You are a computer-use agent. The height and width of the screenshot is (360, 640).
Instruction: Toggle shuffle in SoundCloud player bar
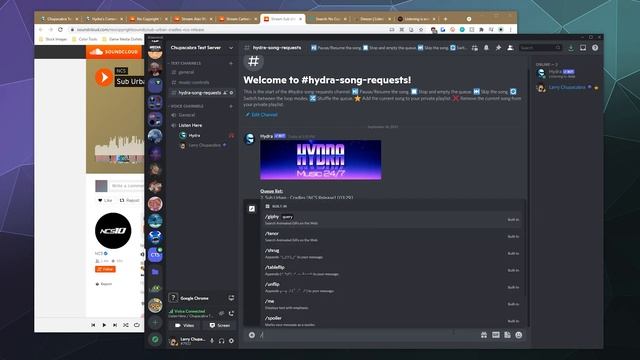point(126,325)
